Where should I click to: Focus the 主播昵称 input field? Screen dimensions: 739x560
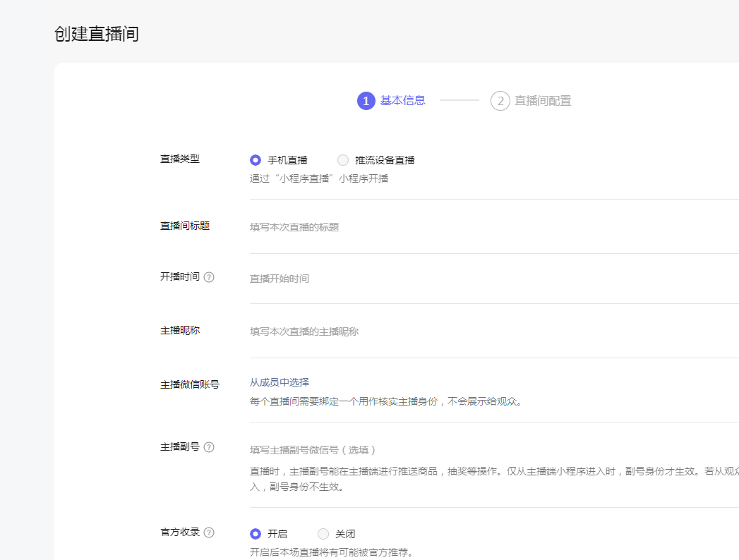[494, 331]
